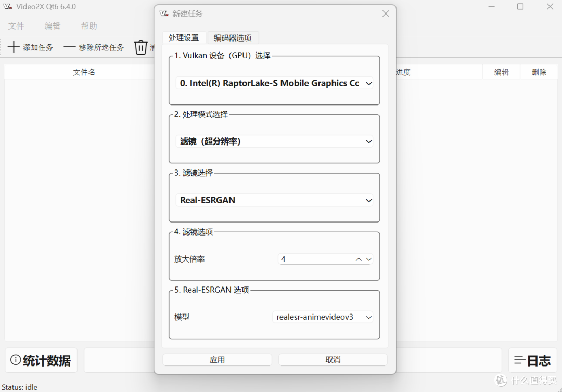Image resolution: width=562 pixels, height=392 pixels.
Task: Open the 统计数据 panel
Action: pos(41,360)
